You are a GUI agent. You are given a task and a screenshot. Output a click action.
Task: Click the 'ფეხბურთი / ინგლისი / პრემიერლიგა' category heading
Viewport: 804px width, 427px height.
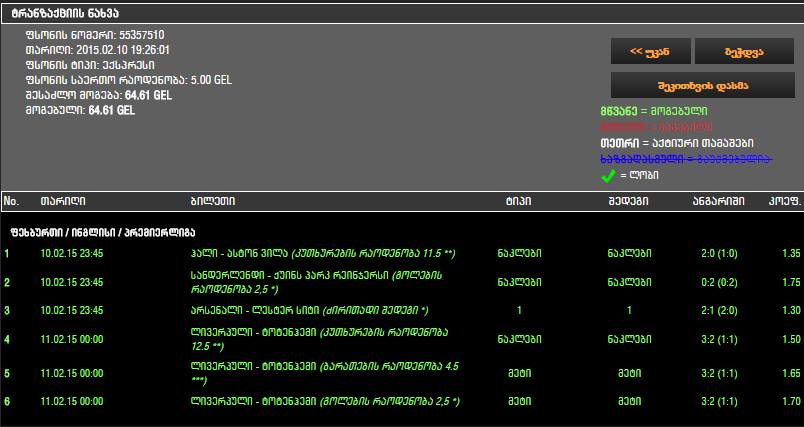pos(103,232)
